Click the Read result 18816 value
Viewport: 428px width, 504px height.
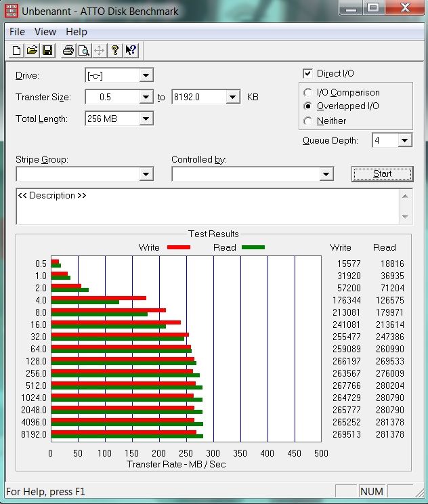point(392,264)
